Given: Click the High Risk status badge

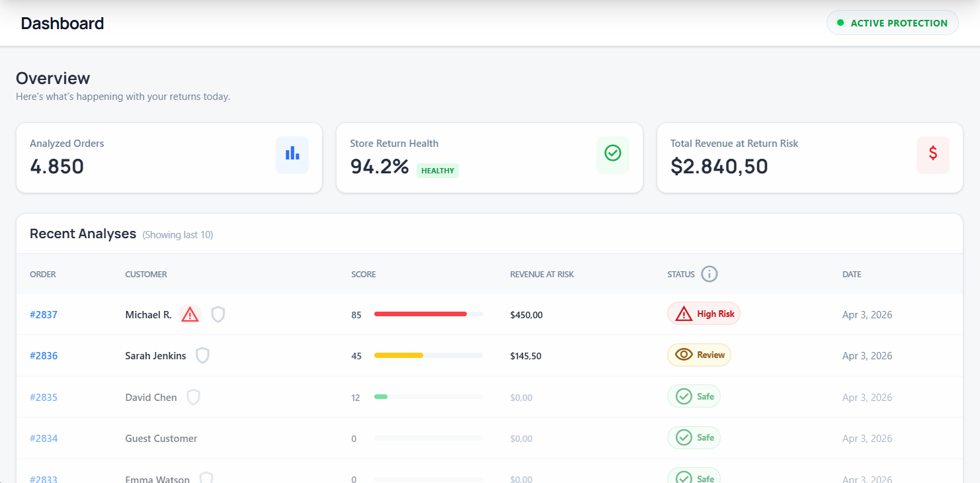Looking at the screenshot, I should point(704,314).
